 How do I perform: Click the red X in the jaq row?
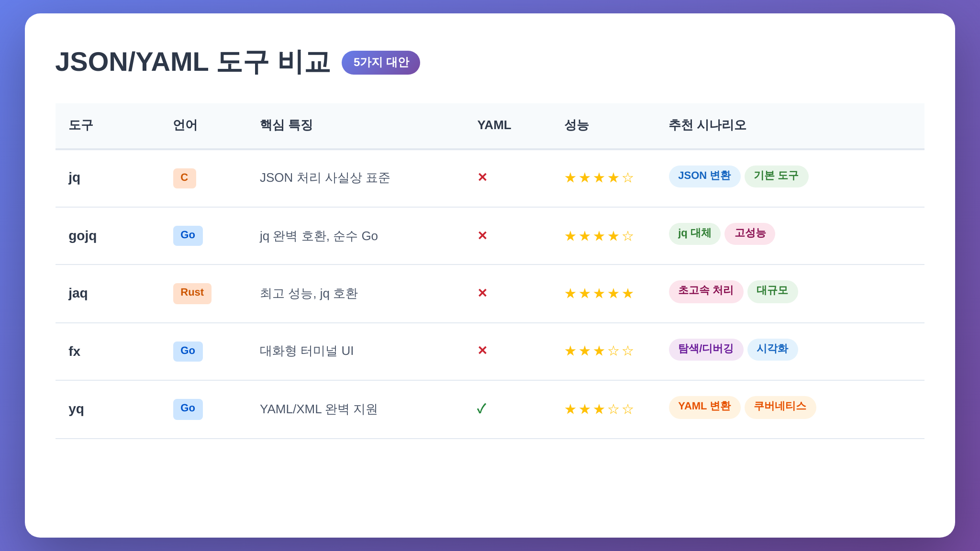[x=482, y=293]
